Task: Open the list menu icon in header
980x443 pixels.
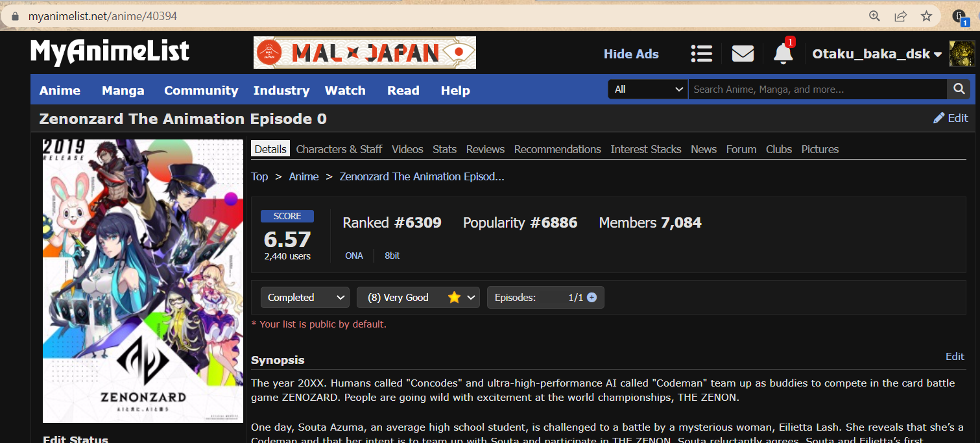Action: coord(701,54)
